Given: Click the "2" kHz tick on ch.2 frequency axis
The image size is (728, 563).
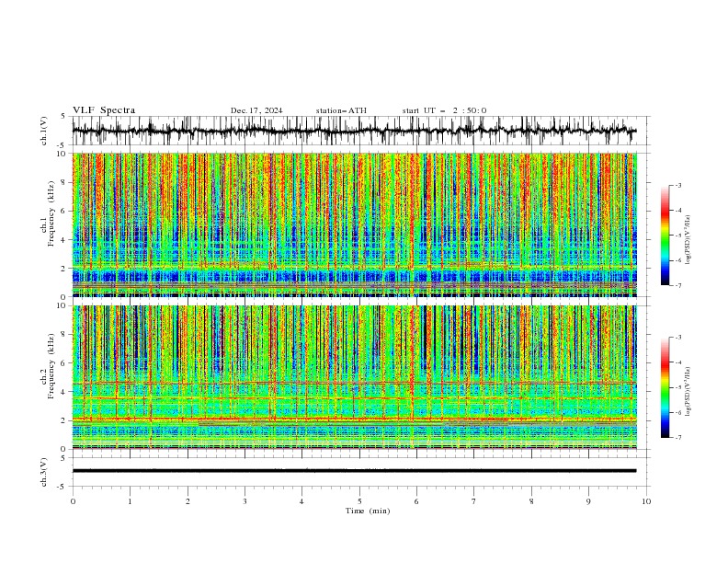Looking at the screenshot, I should [64, 420].
